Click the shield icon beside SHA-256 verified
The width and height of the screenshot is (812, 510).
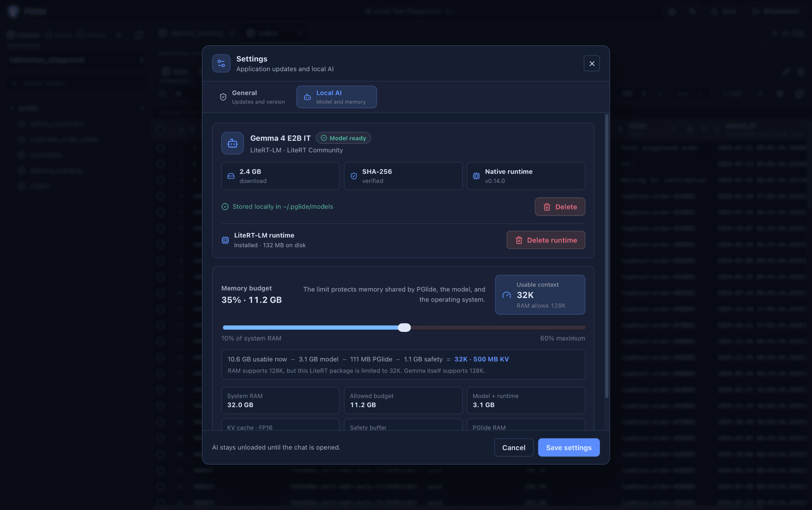point(354,176)
